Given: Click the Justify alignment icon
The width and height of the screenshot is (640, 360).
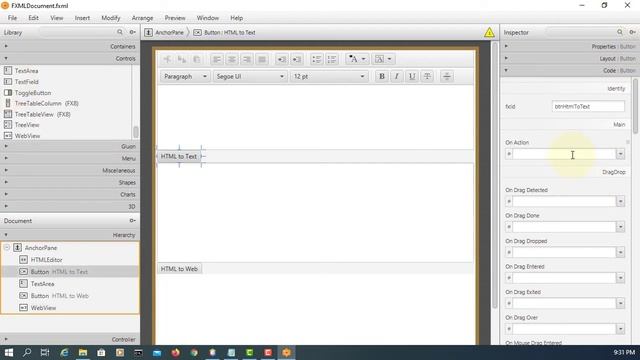Looking at the screenshot, I should pyautogui.click(x=262, y=59).
